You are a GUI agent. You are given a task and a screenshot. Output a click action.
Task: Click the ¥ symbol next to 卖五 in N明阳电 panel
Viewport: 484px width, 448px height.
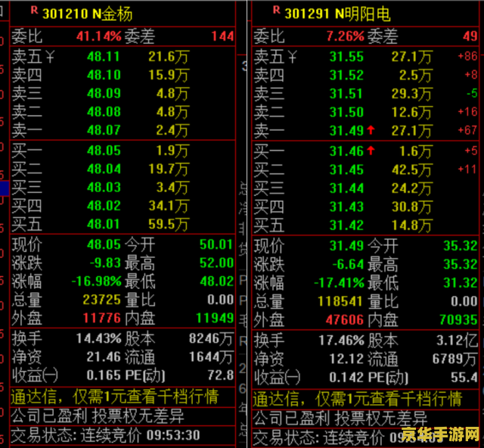pos(292,57)
